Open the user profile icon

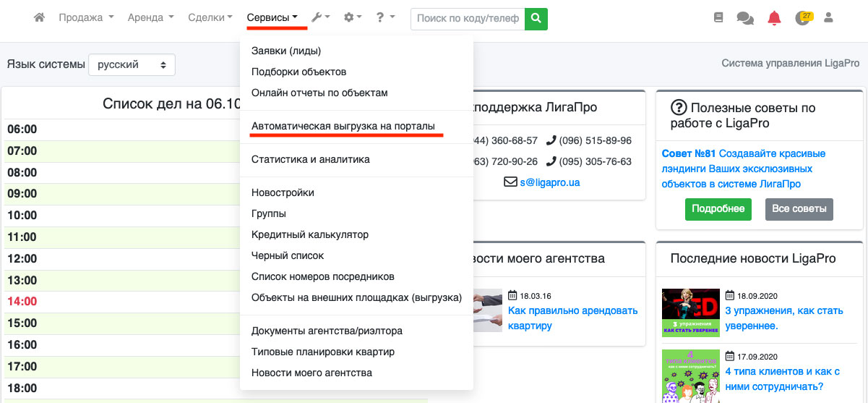tap(828, 17)
